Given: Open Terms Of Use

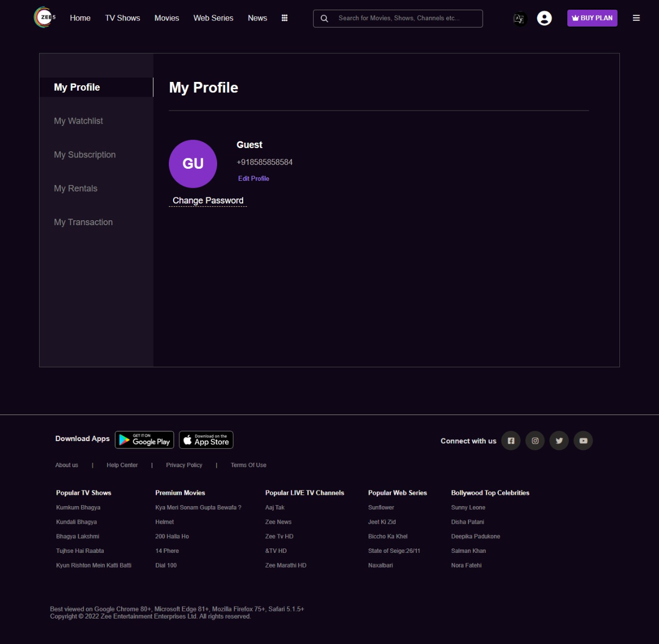Looking at the screenshot, I should click(249, 465).
